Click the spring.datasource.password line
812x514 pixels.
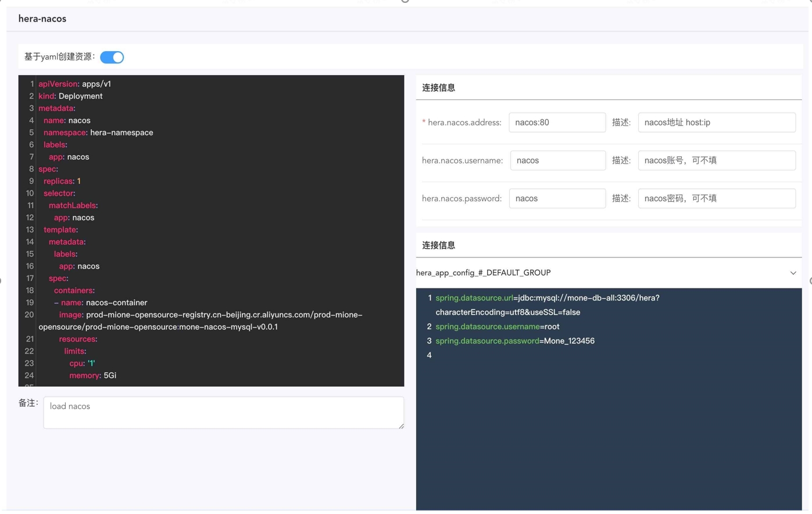click(515, 341)
